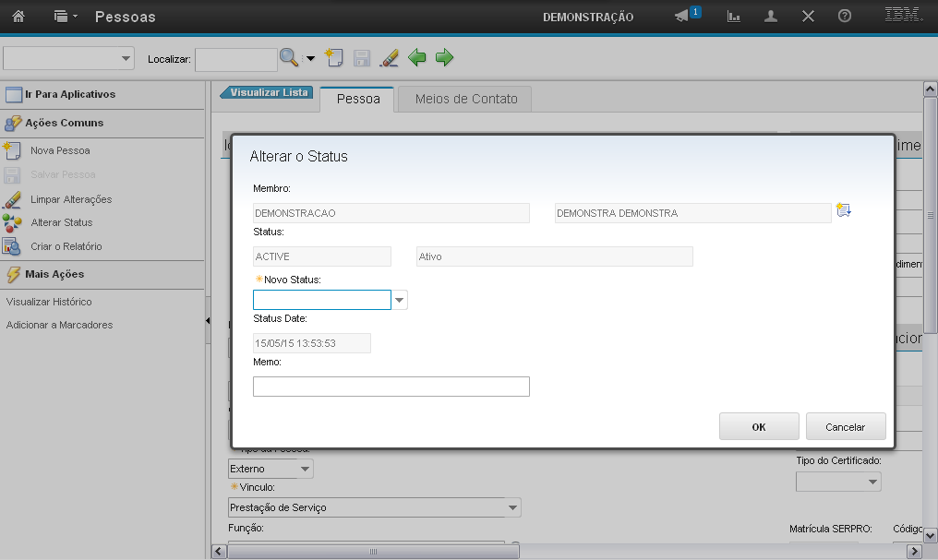Open the reports chart icon
The height and width of the screenshot is (560, 938).
click(734, 17)
